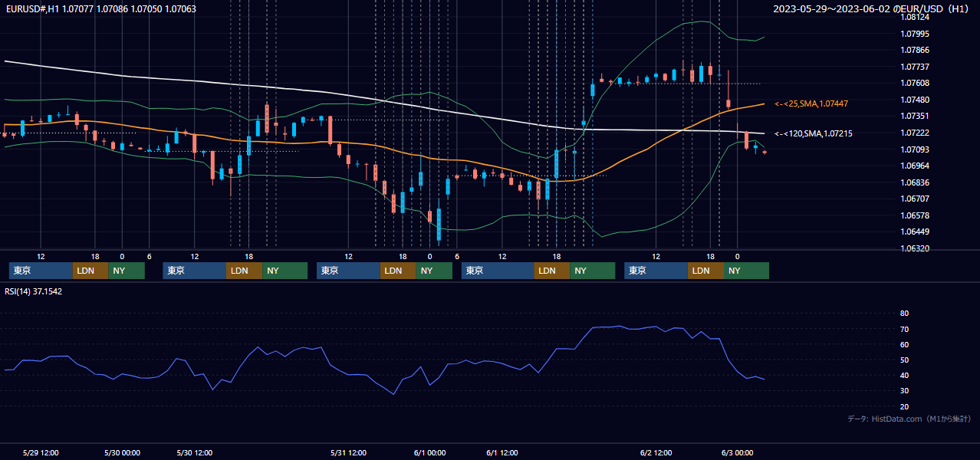This screenshot has width=980, height=460.
Task: Click price axis value 1.07866
Action: (914, 50)
